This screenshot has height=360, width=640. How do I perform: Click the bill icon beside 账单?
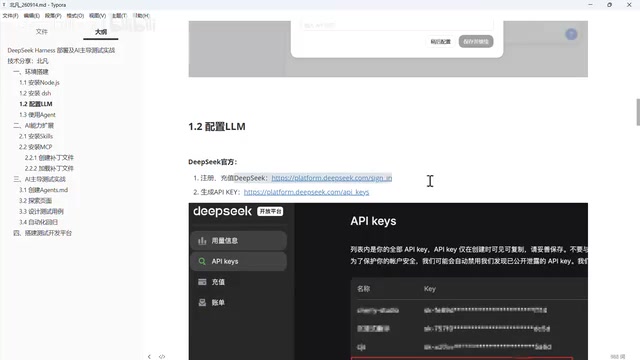point(202,302)
